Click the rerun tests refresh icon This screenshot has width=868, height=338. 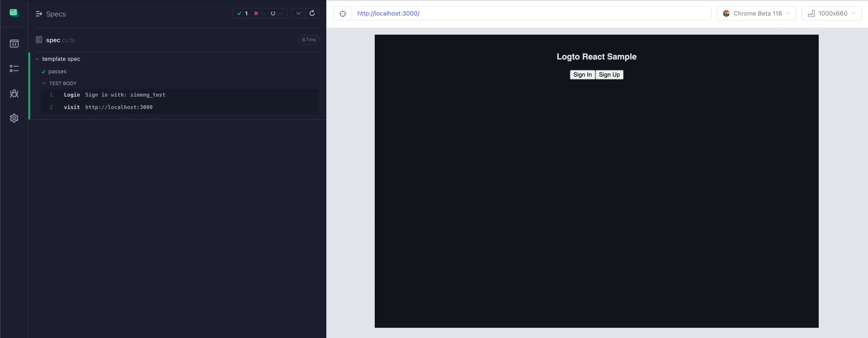click(312, 13)
